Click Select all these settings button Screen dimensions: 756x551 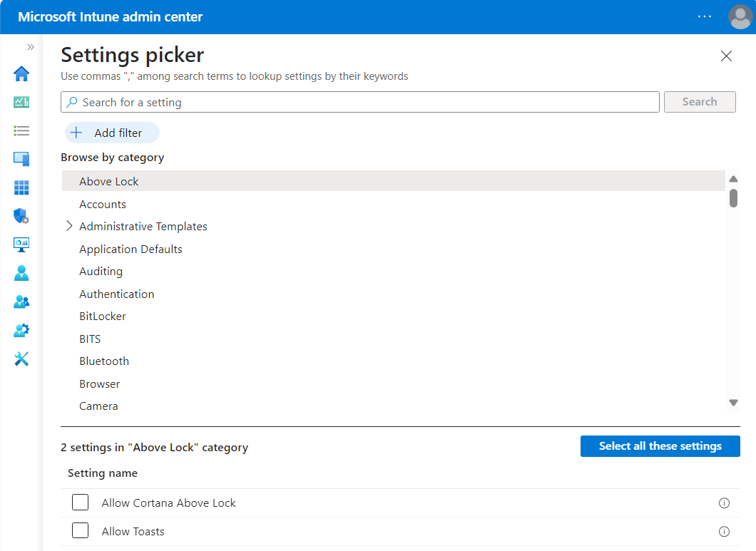pyautogui.click(x=660, y=446)
